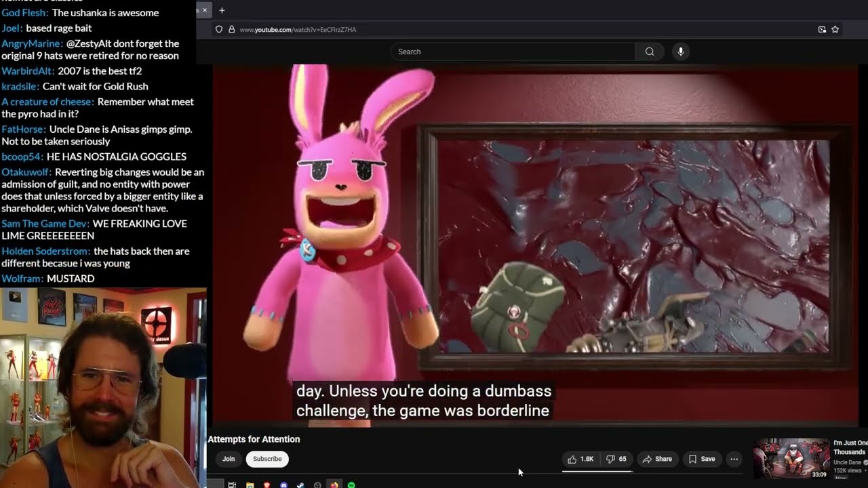868x488 pixels.
Task: Click the video caption text overlay
Action: pyautogui.click(x=423, y=401)
